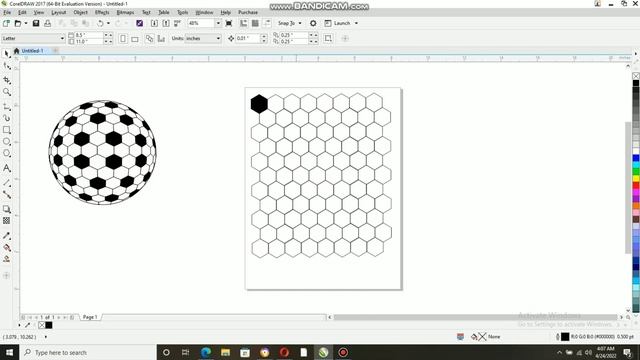The height and width of the screenshot is (360, 640).
Task: Select the Freehand tool
Action: click(7, 107)
